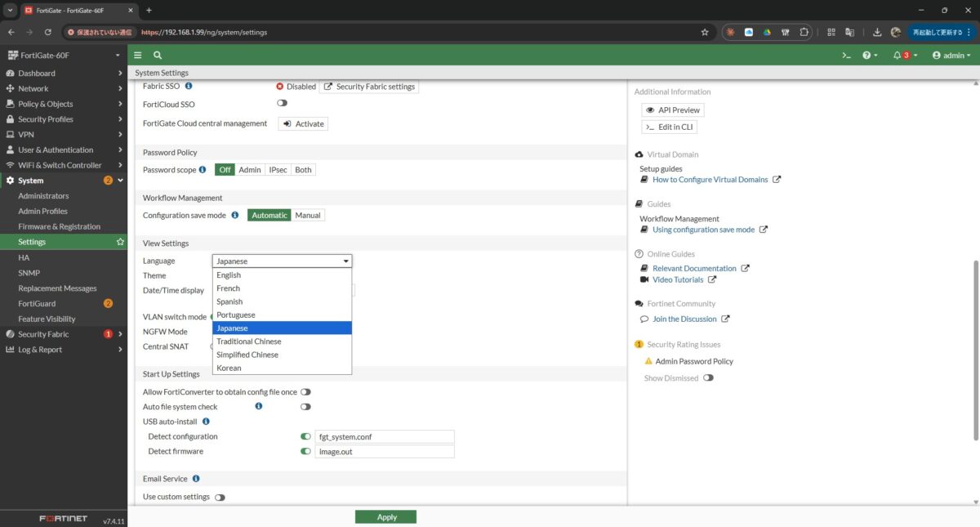Enable the FortiCloud SSO toggle
This screenshot has width=980, height=527.
[282, 104]
